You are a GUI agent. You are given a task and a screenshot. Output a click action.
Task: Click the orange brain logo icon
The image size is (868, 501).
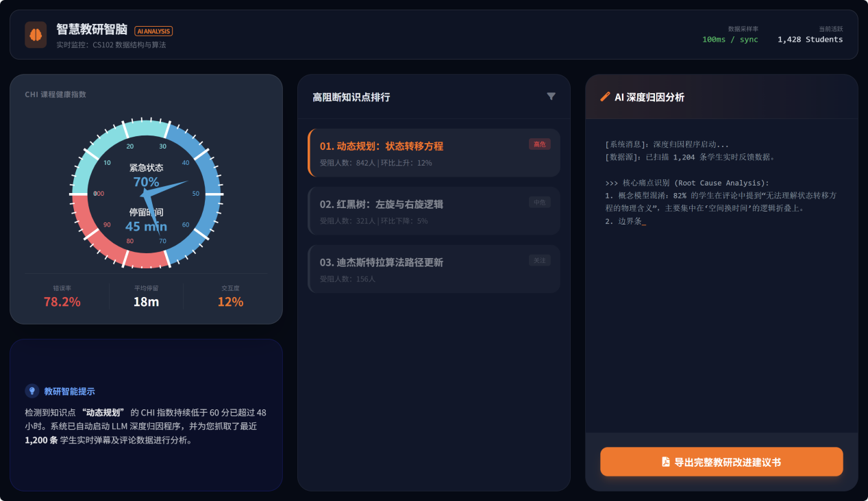[36, 35]
